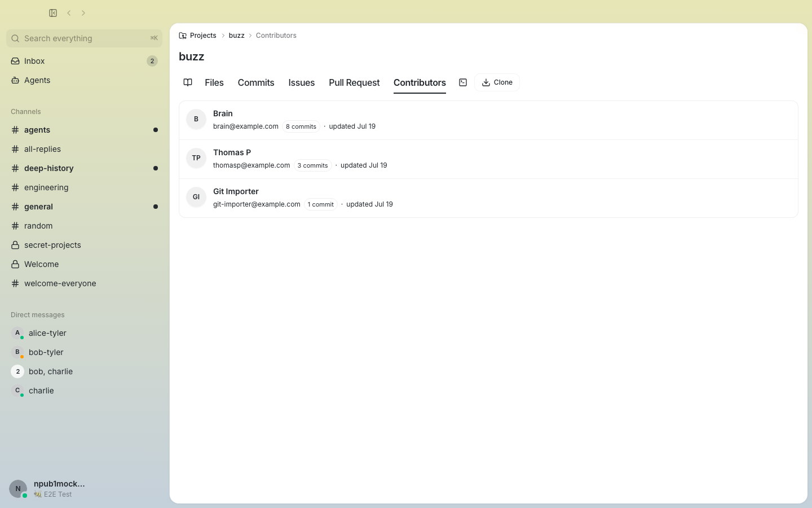The width and height of the screenshot is (812, 508).
Task: Click the search magnifier icon
Action: point(15,38)
